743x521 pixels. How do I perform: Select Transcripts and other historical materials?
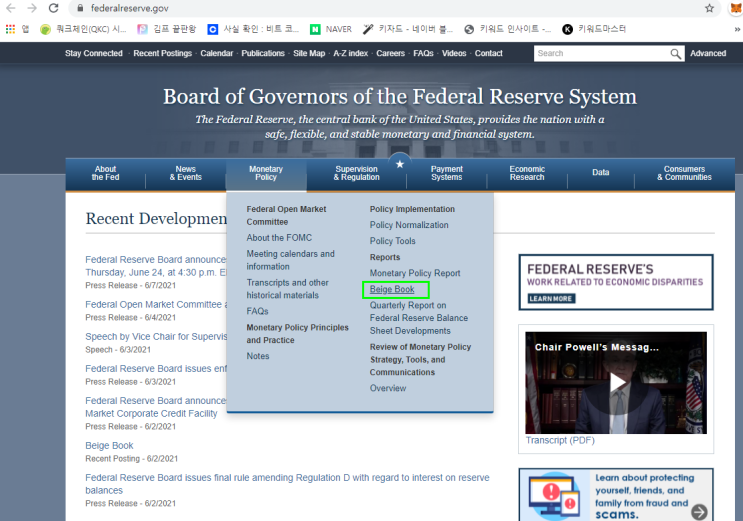(288, 289)
